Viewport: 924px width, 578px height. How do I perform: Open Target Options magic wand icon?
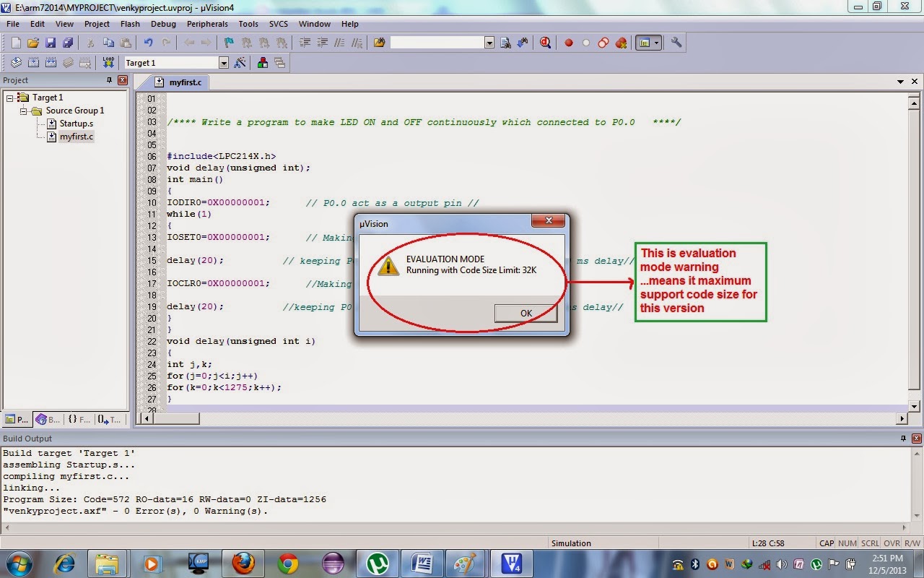coord(240,63)
